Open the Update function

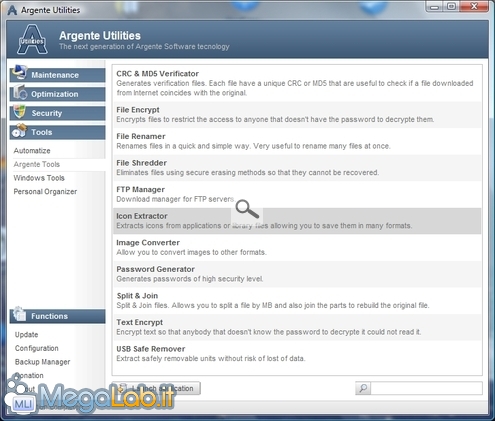pyautogui.click(x=26, y=335)
